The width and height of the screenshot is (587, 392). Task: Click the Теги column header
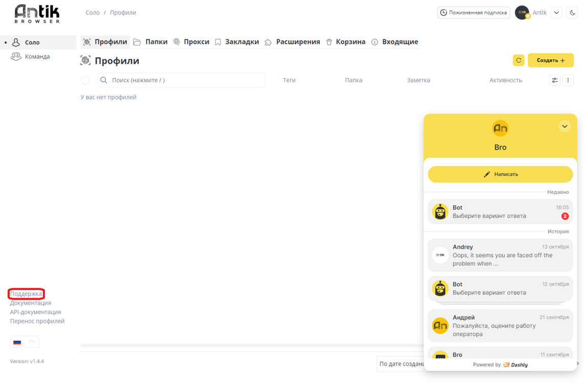289,80
